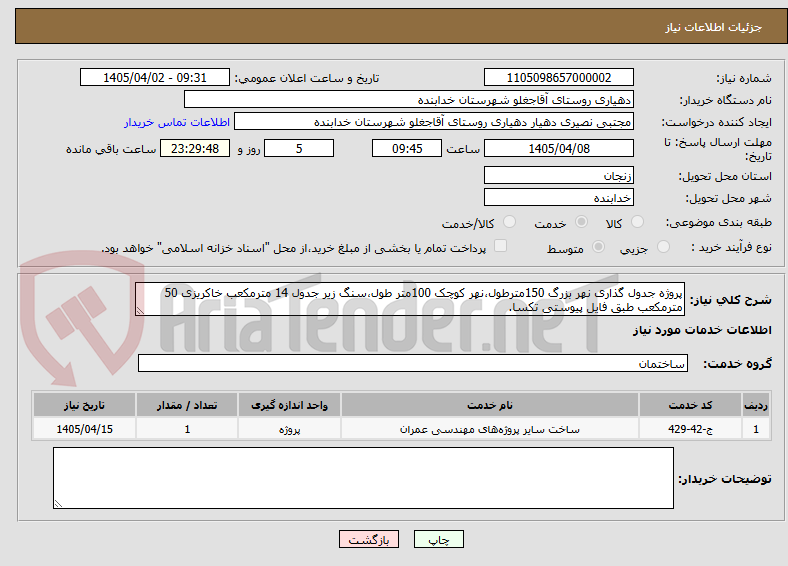
Task: Select the متوسط purchase type radio
Action: pos(599,246)
